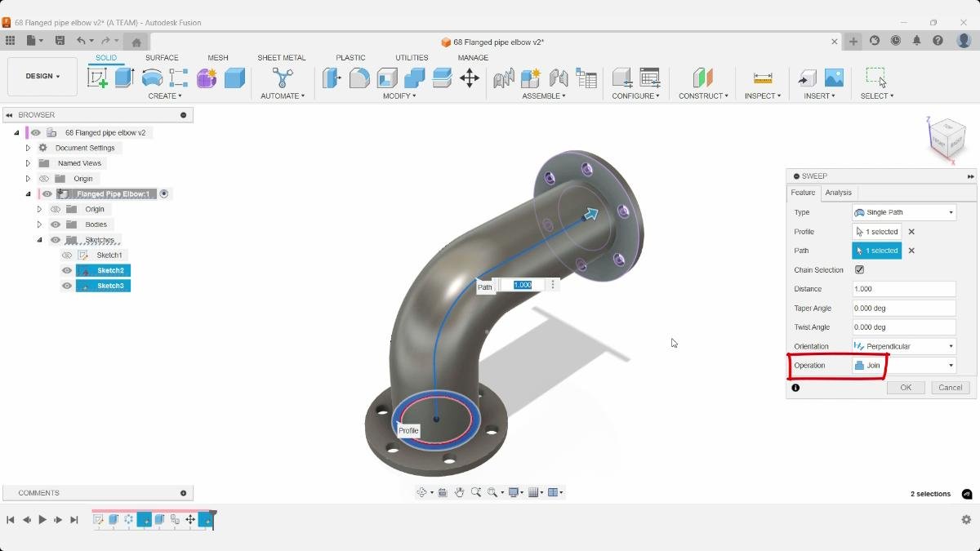The height and width of the screenshot is (551, 980).
Task: Click the Job Status clock icon
Action: click(x=896, y=41)
